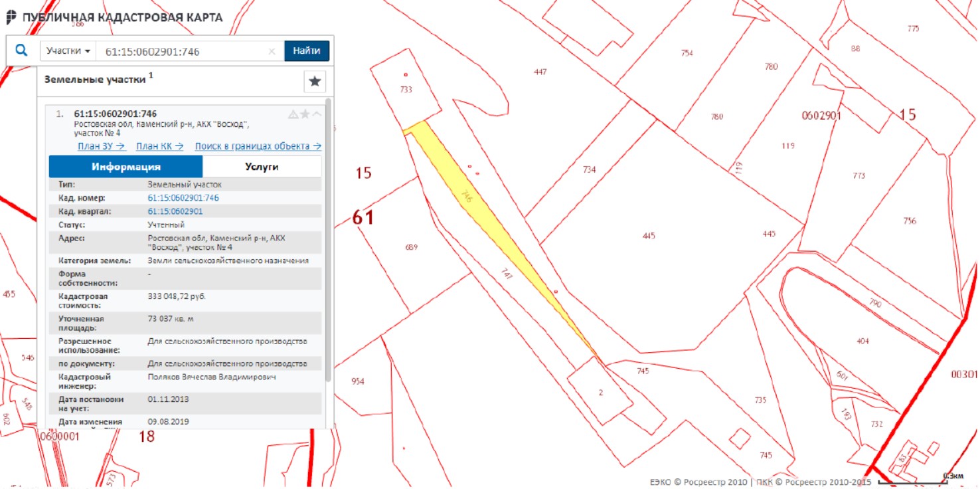The height and width of the screenshot is (489, 980).
Task: Click the magnifying glass search icon
Action: pos(21,50)
